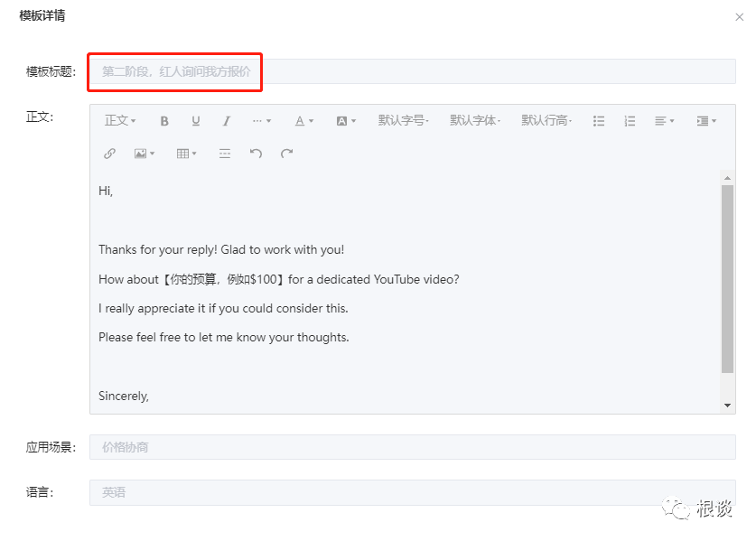Click the "Sincerely," line
The width and height of the screenshot is (756, 541).
(x=124, y=396)
